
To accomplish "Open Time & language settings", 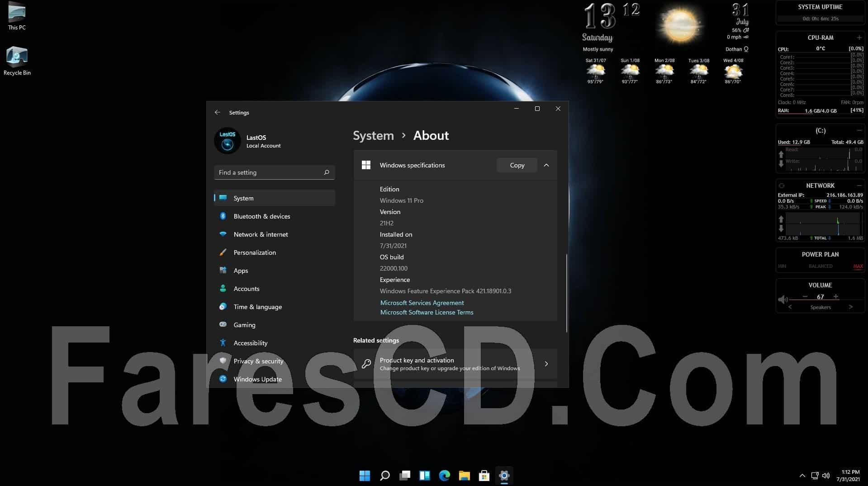I will click(274, 307).
